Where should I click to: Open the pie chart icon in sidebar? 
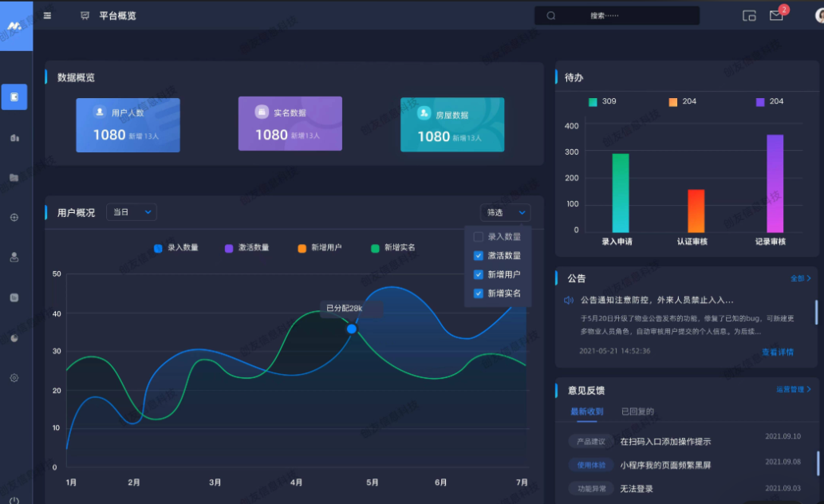(x=14, y=337)
